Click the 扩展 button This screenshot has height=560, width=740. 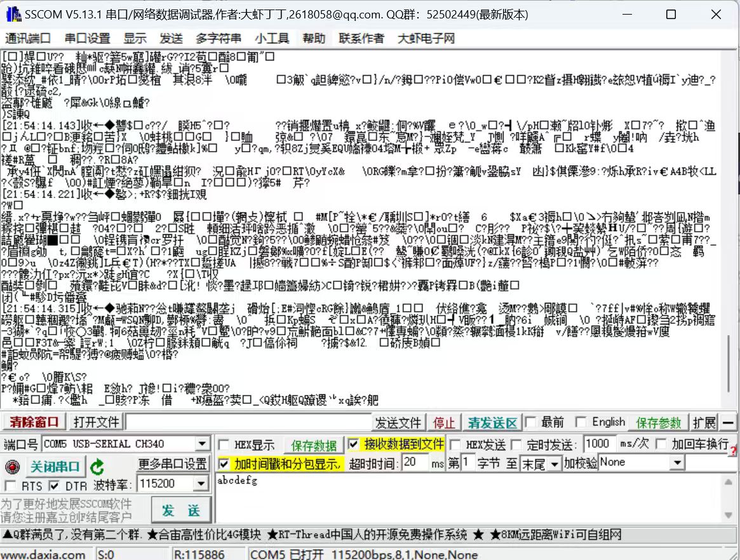pos(704,423)
